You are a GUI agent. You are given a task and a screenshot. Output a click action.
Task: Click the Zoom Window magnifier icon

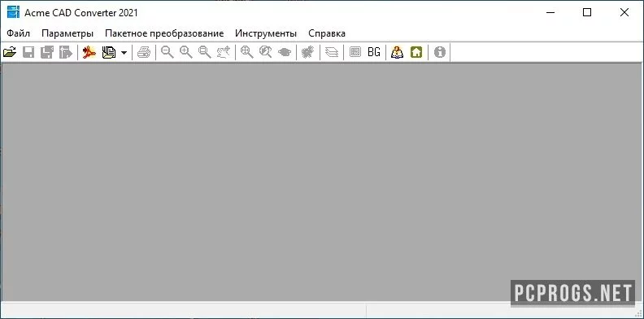click(x=205, y=52)
